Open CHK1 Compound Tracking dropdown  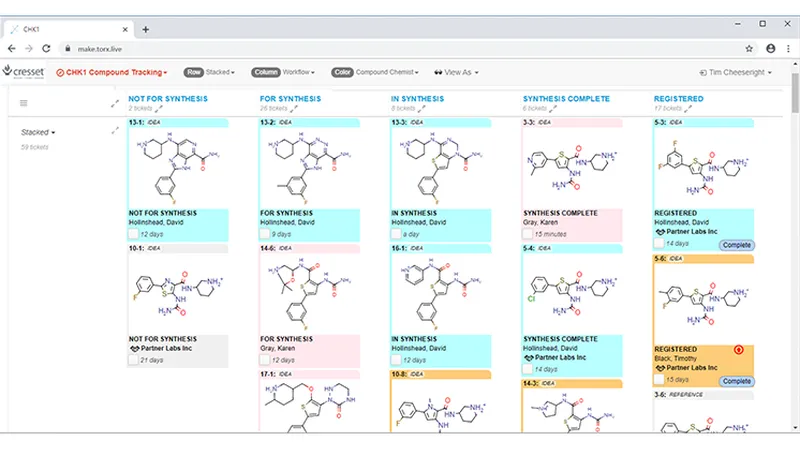(112, 72)
